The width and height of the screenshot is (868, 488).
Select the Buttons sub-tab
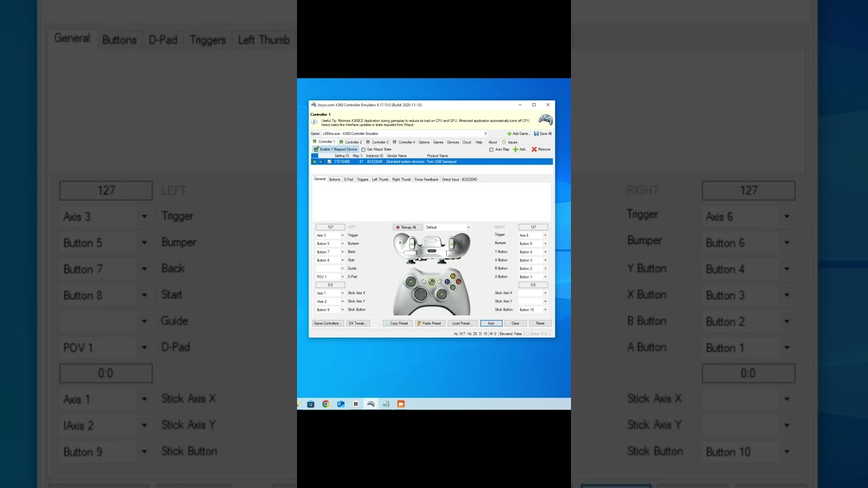point(334,180)
